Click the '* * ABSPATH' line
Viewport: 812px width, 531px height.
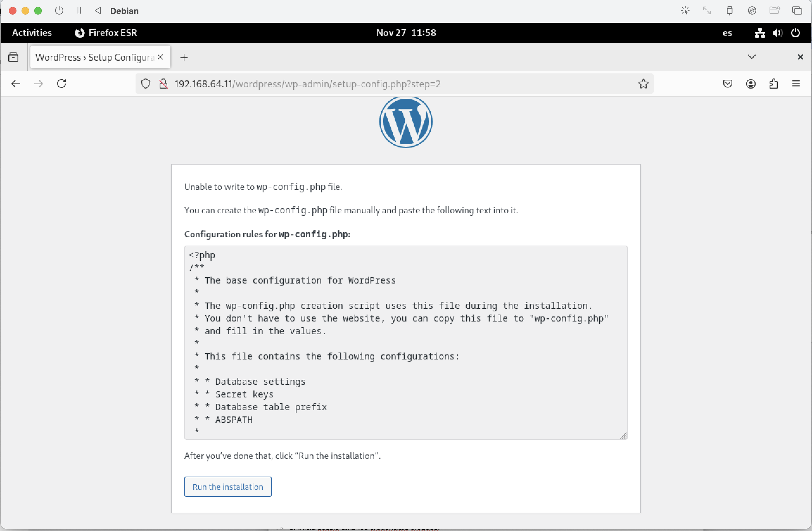(x=223, y=419)
